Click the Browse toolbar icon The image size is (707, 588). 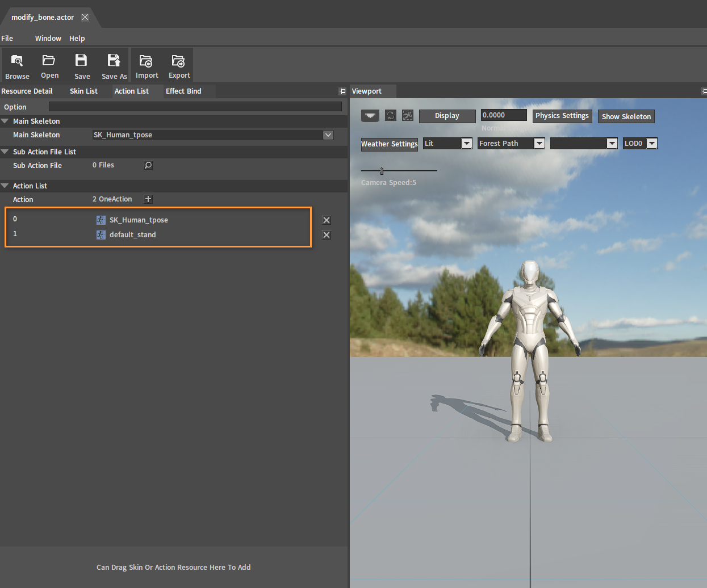[17, 65]
